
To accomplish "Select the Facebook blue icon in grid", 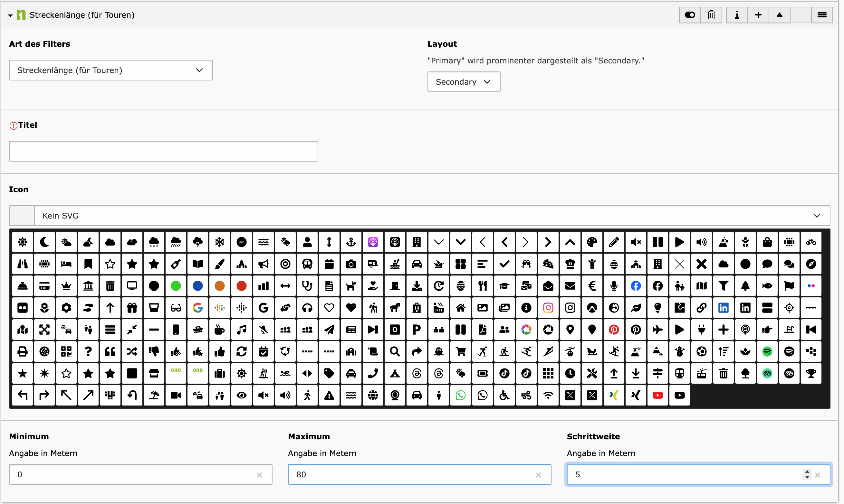I will click(x=636, y=286).
